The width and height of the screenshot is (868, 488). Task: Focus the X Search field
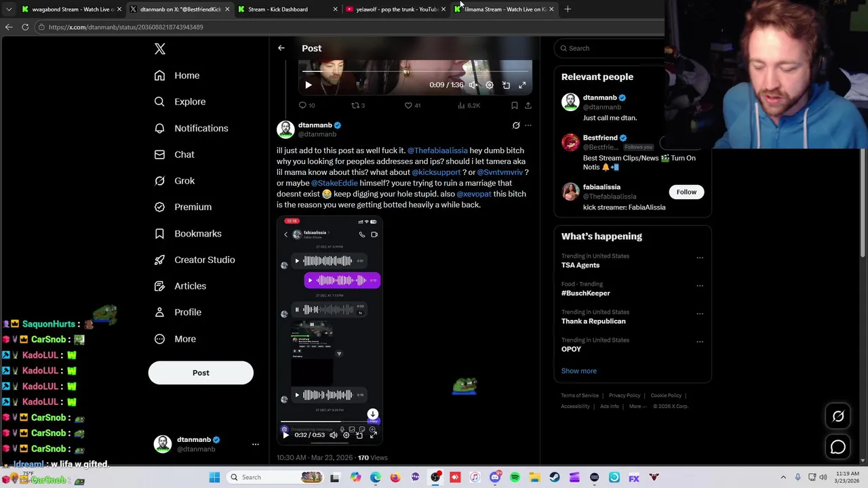pyautogui.click(x=610, y=48)
